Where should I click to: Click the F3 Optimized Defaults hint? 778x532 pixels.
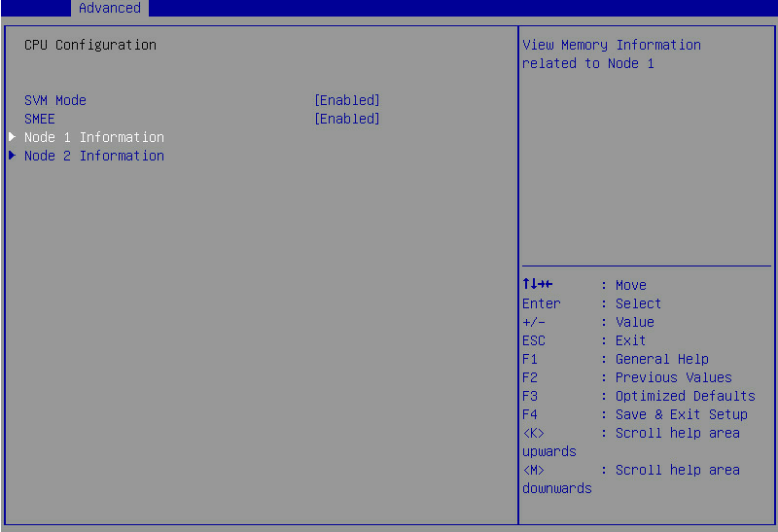639,396
